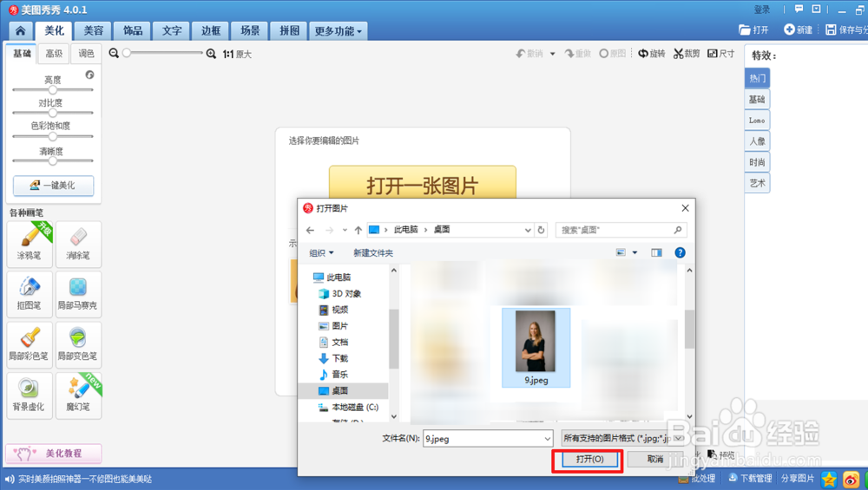Go to the home tab icon
Screen dimensions: 868x490
(x=21, y=30)
